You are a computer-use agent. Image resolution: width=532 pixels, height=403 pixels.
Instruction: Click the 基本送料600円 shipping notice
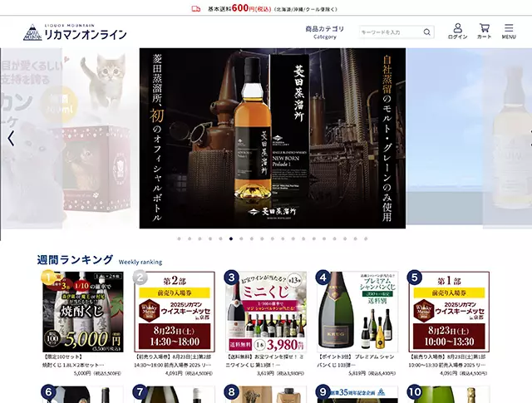pos(273,8)
